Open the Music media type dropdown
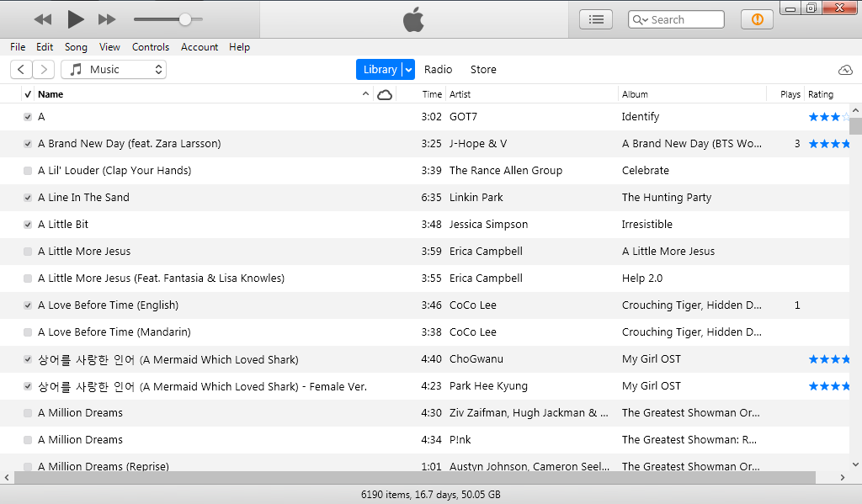862x504 pixels. tap(114, 70)
